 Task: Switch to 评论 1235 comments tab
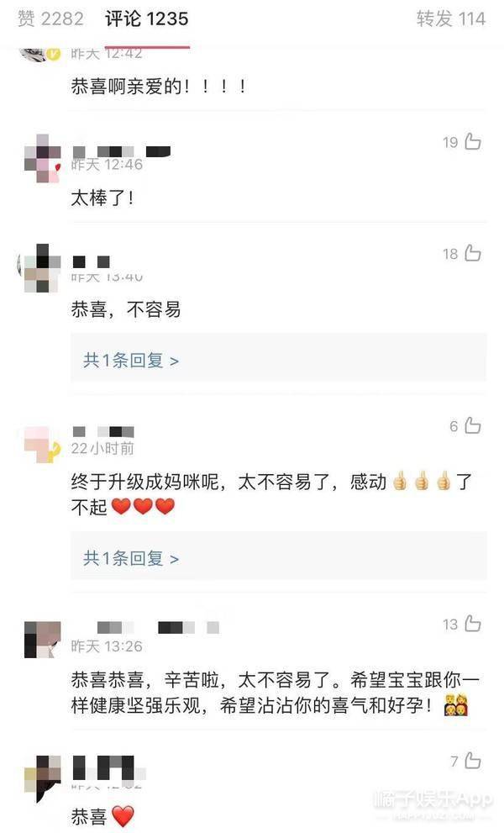[146, 19]
